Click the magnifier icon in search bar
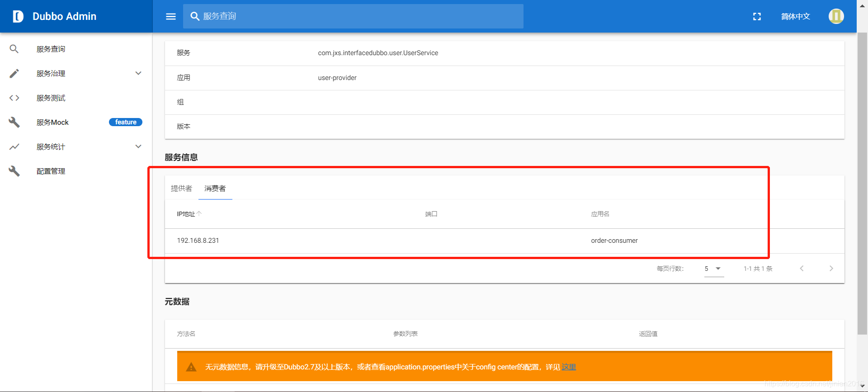 (x=195, y=16)
